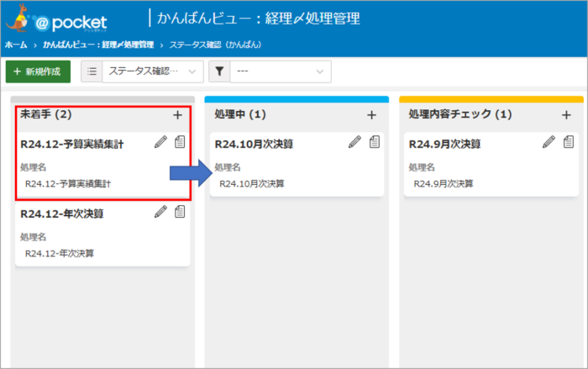The image size is (588, 369).
Task: Edit R24.10月次決算 card with pencil icon
Action: coord(354,142)
